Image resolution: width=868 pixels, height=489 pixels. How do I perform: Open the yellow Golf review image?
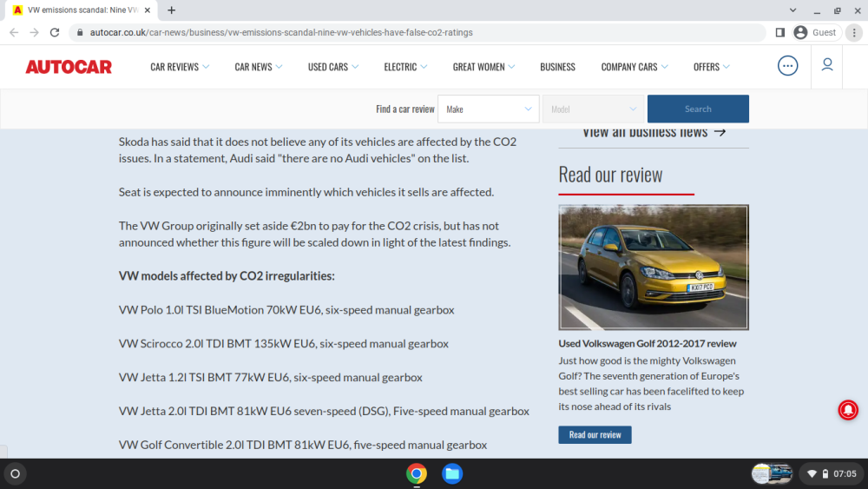tap(654, 267)
